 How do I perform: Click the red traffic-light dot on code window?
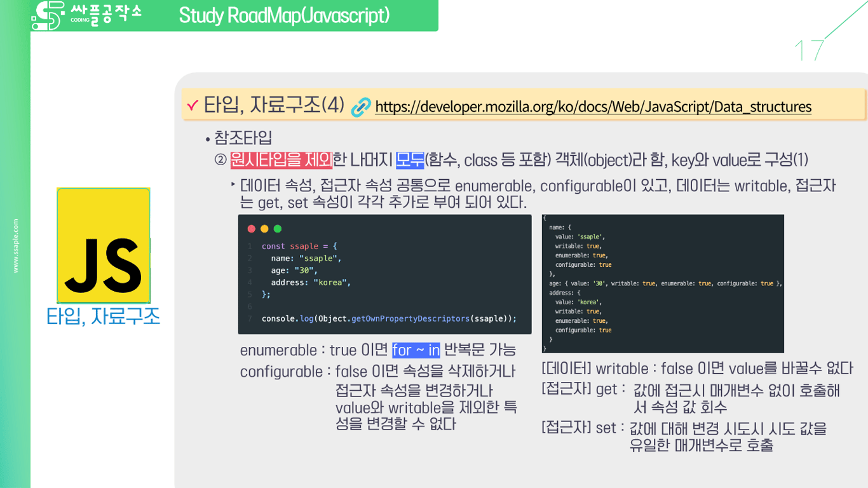tap(250, 228)
